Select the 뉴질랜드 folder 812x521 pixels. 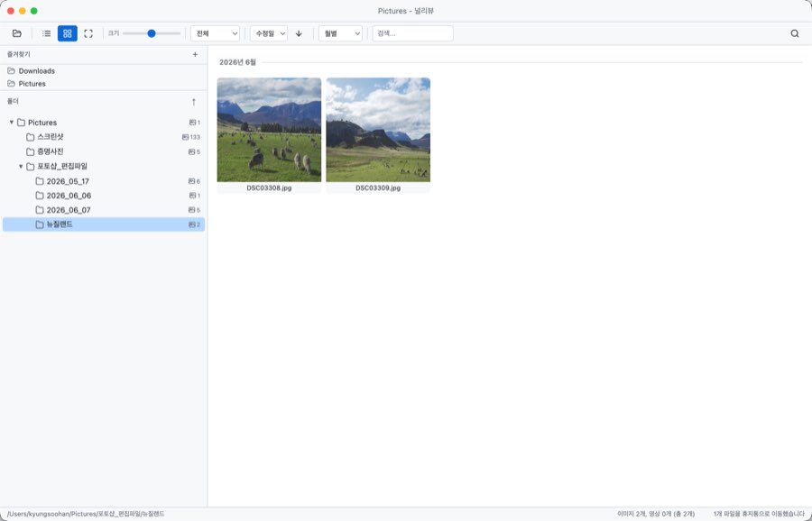point(104,224)
